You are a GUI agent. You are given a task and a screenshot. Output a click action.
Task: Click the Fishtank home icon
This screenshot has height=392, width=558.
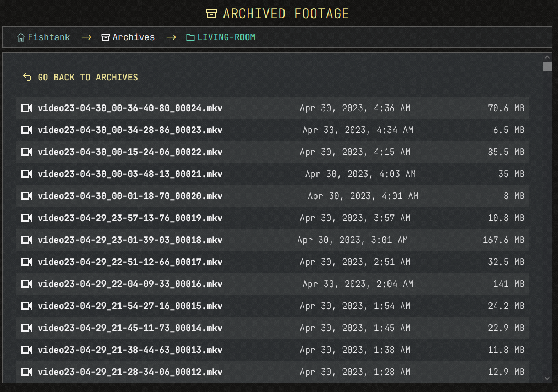(21, 37)
